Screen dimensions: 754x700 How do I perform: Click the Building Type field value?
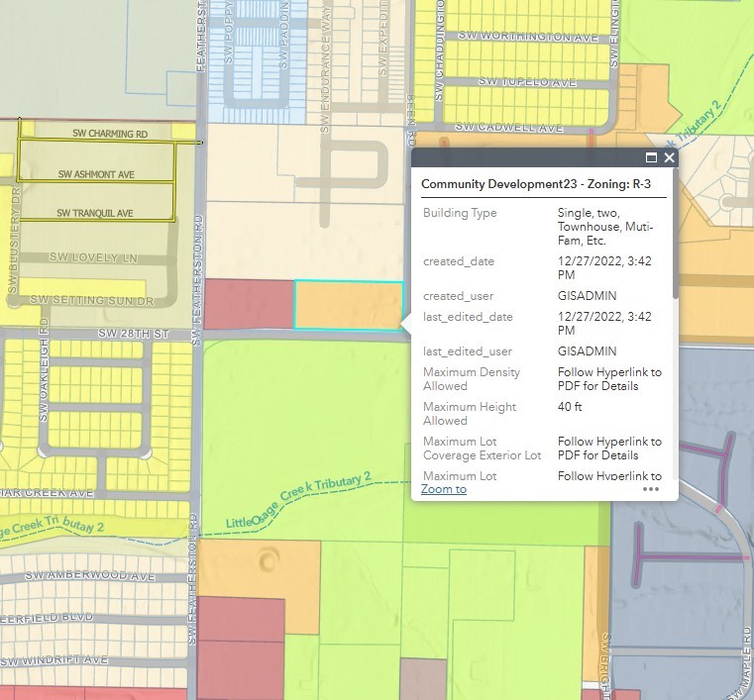606,227
